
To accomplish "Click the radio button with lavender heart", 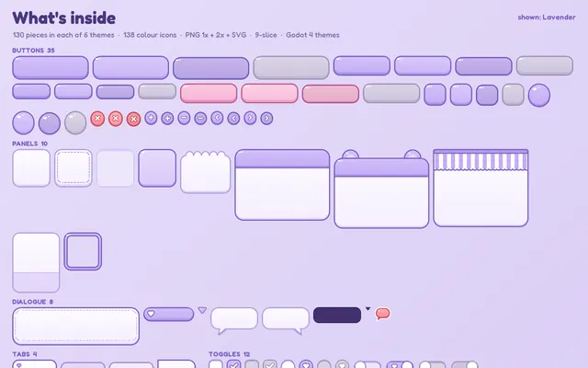I will (x=306, y=364).
